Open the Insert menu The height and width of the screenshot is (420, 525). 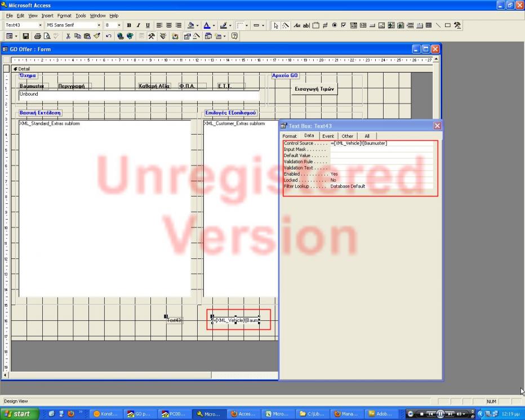[x=47, y=16]
